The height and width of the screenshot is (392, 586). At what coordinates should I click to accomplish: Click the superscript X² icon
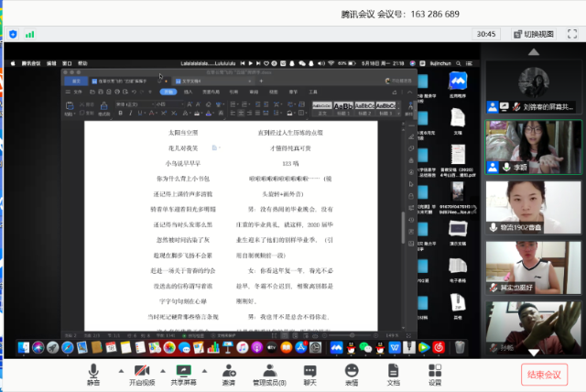(164, 113)
